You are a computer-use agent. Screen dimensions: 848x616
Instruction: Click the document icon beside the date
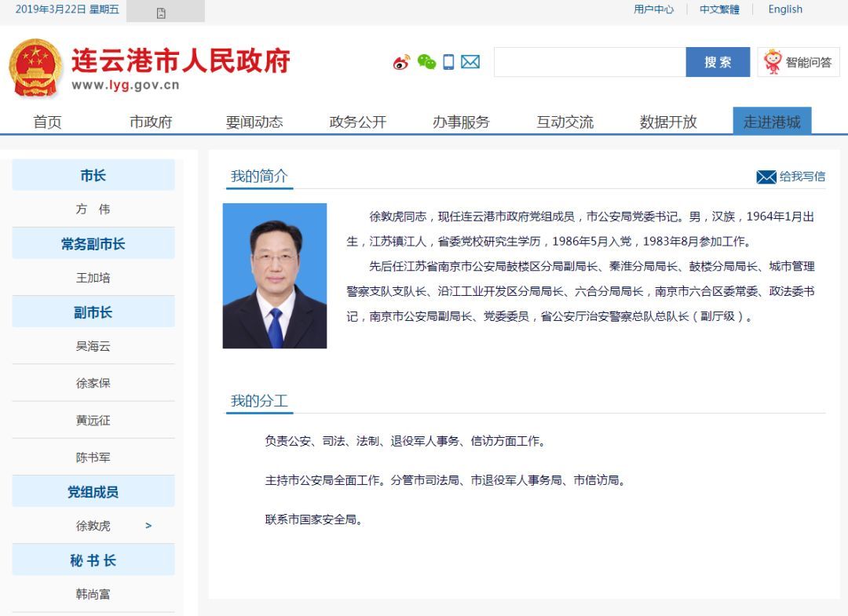161,13
